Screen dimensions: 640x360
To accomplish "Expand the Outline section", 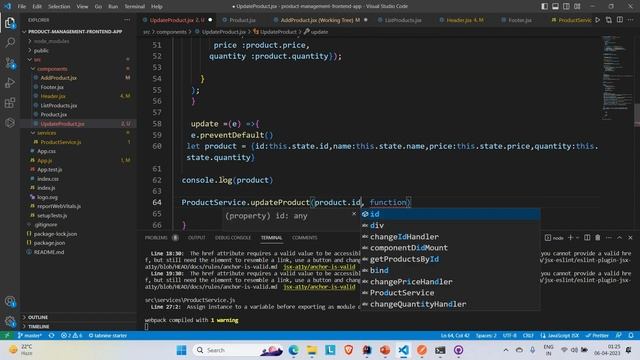I will coord(38,317).
